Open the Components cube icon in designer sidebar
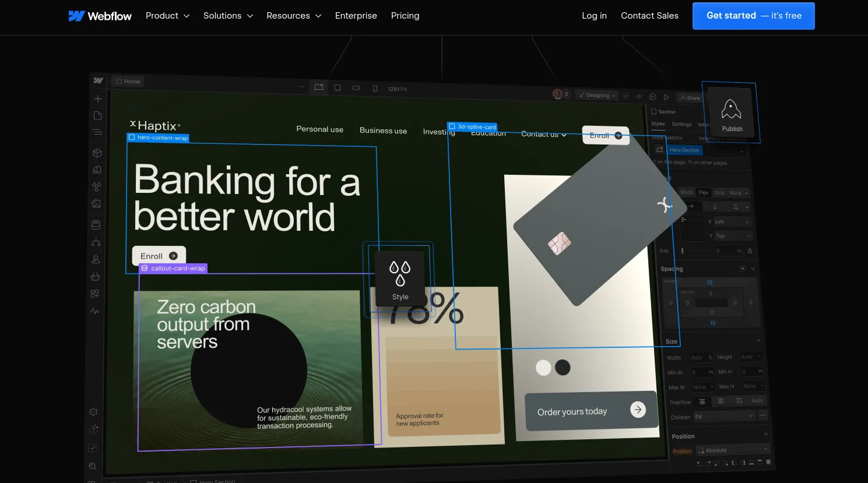The width and height of the screenshot is (868, 483). 97,153
